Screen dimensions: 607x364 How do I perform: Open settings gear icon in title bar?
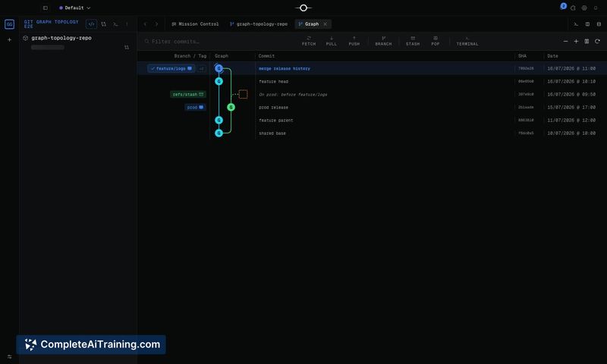coord(584,8)
